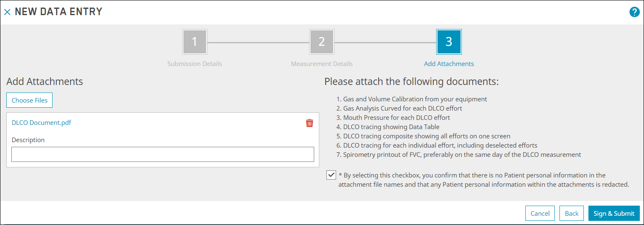Viewport: 644px width, 225px height.
Task: Click the Cancel button
Action: click(x=540, y=213)
